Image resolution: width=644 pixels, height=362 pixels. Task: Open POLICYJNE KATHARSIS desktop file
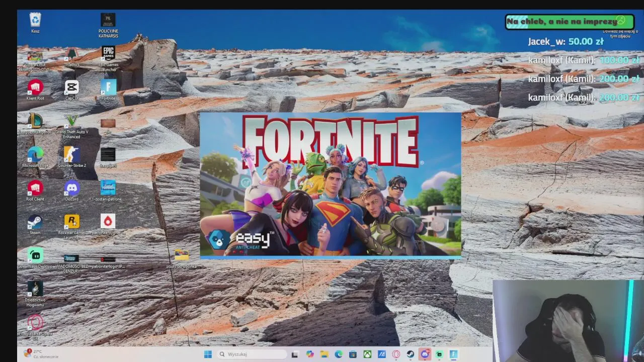tap(108, 26)
